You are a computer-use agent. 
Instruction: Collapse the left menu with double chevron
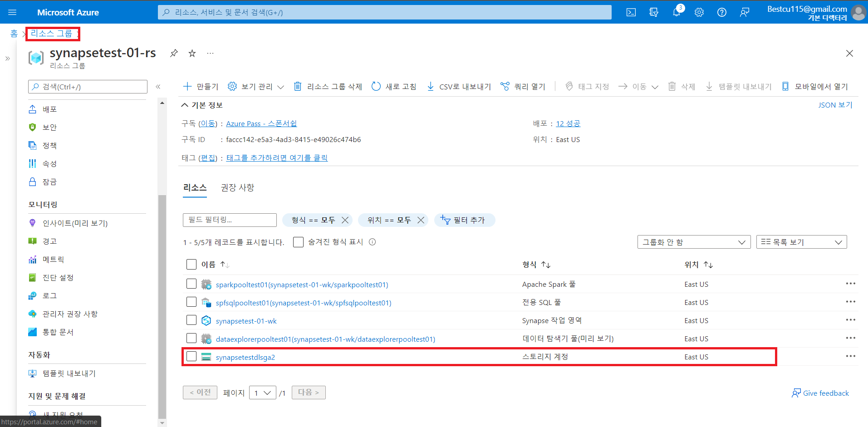click(x=158, y=87)
